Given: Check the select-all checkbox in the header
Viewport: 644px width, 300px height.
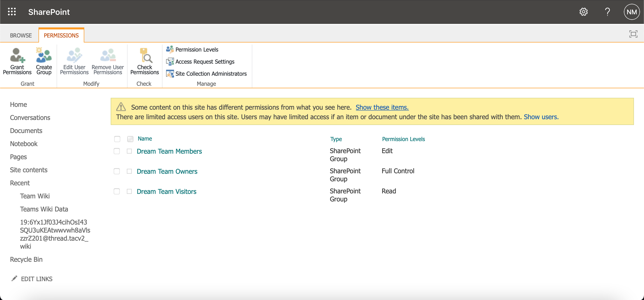Looking at the screenshot, I should [x=130, y=139].
